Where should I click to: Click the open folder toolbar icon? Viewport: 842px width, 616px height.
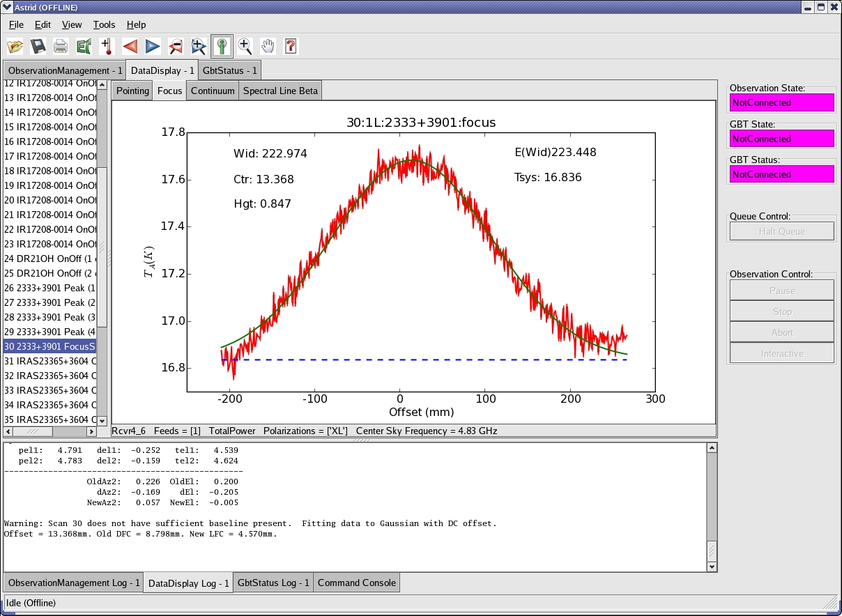coord(15,47)
